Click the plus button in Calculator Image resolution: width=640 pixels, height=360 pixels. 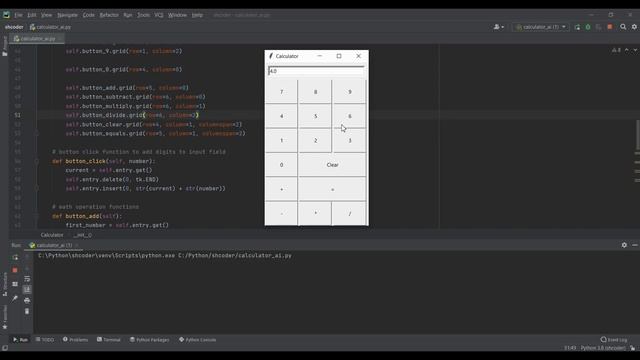coord(281,189)
